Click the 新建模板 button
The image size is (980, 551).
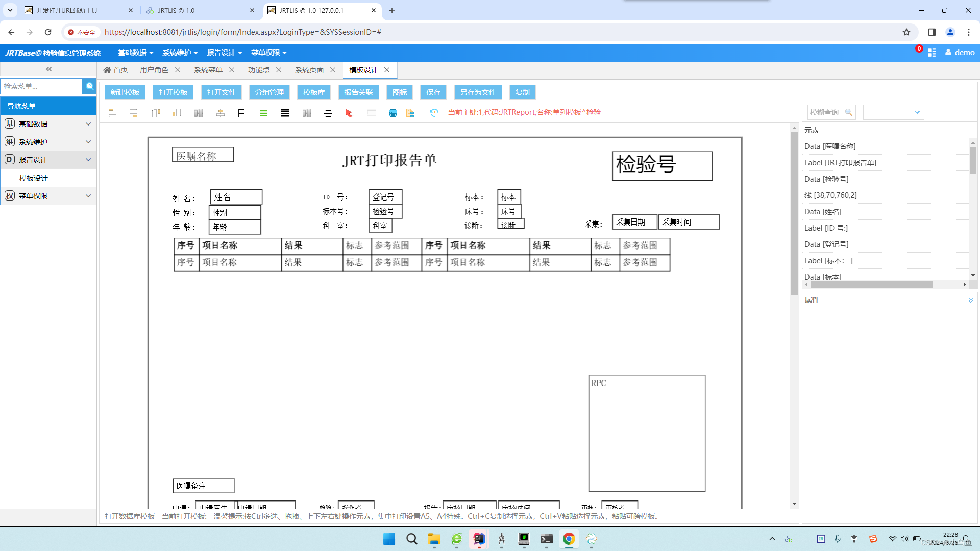point(125,92)
